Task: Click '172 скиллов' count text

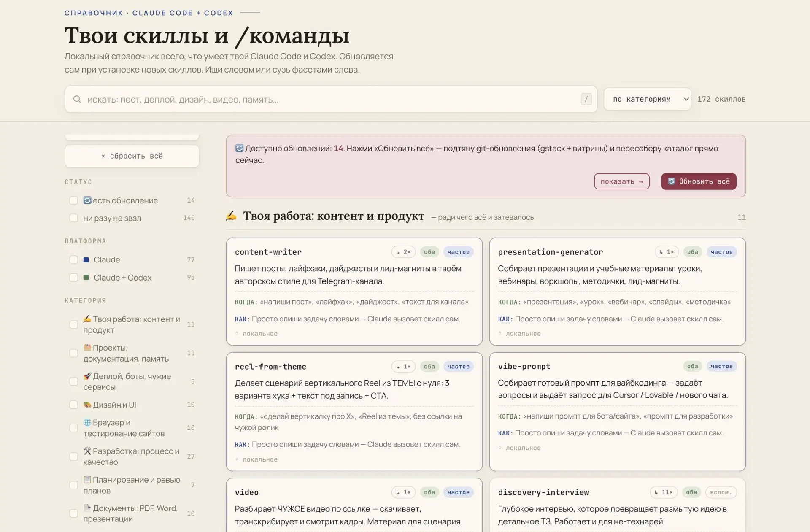Action: (721, 99)
